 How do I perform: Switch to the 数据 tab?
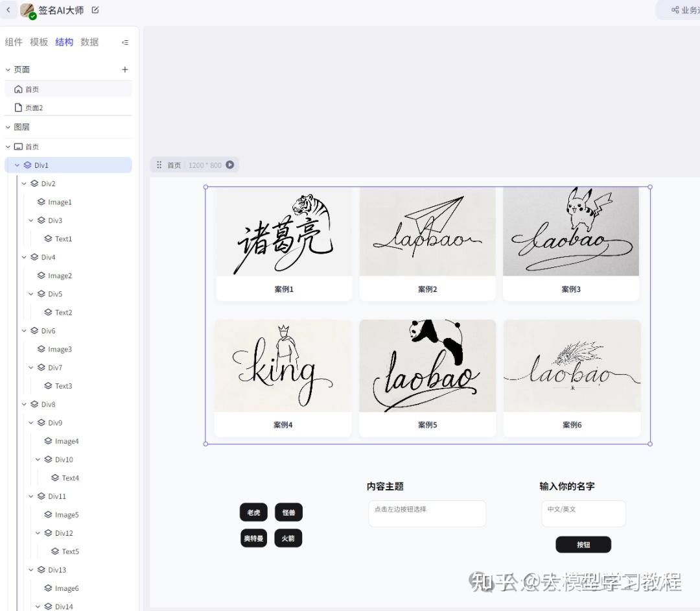(89, 42)
